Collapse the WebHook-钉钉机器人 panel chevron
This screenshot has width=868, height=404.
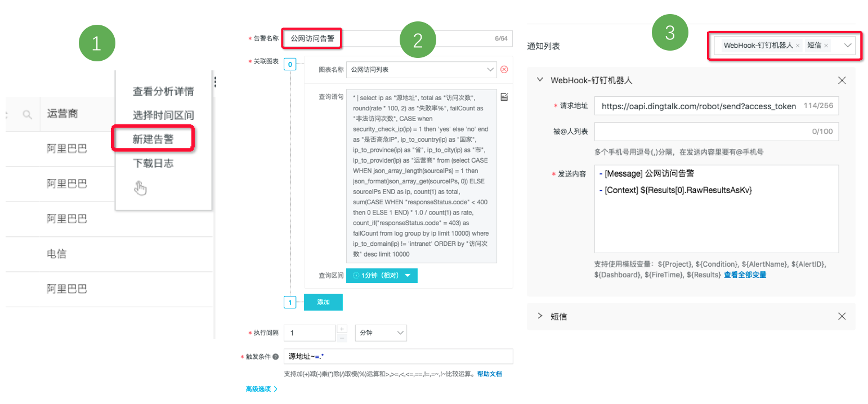[x=540, y=80]
